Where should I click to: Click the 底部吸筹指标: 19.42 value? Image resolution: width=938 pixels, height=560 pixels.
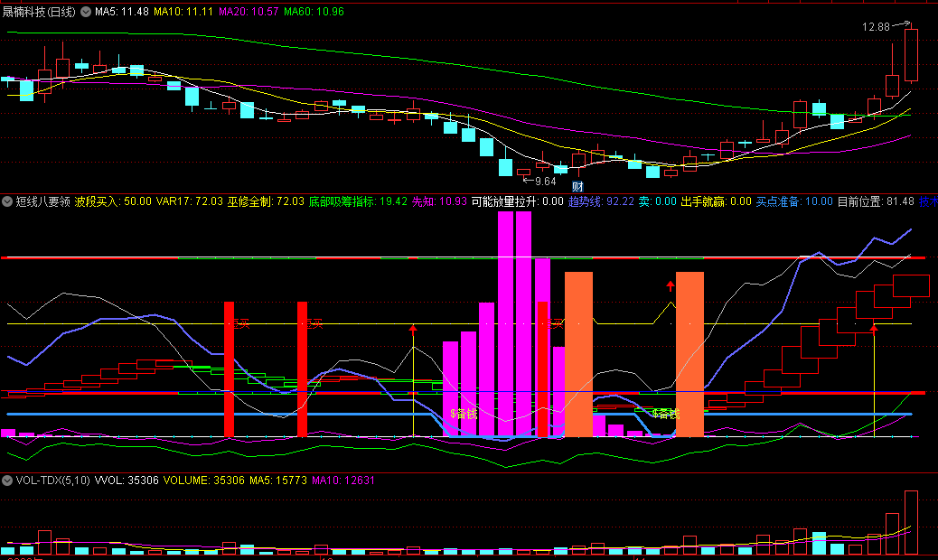(x=358, y=201)
